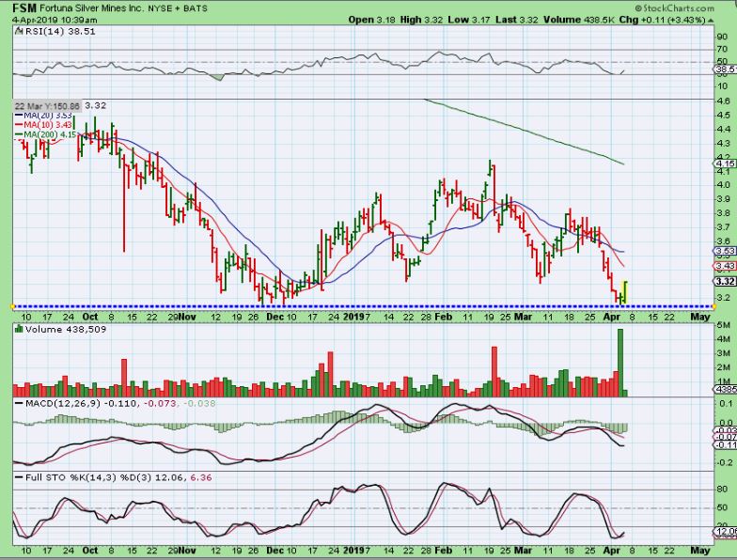Click the 2019 label on price date axis

pos(353,318)
